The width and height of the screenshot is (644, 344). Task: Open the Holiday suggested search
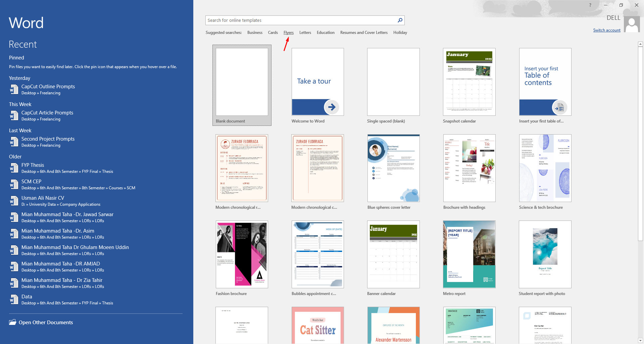click(x=400, y=32)
